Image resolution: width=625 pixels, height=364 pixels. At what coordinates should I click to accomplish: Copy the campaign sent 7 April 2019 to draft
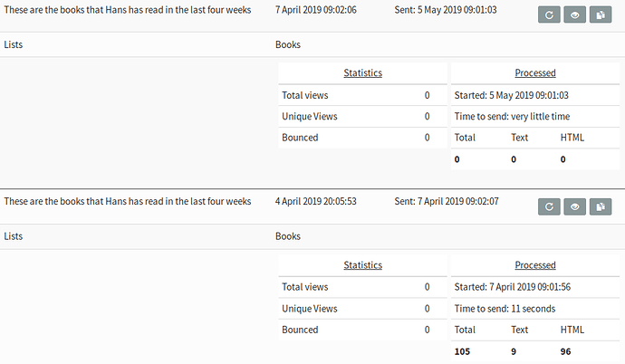601,206
